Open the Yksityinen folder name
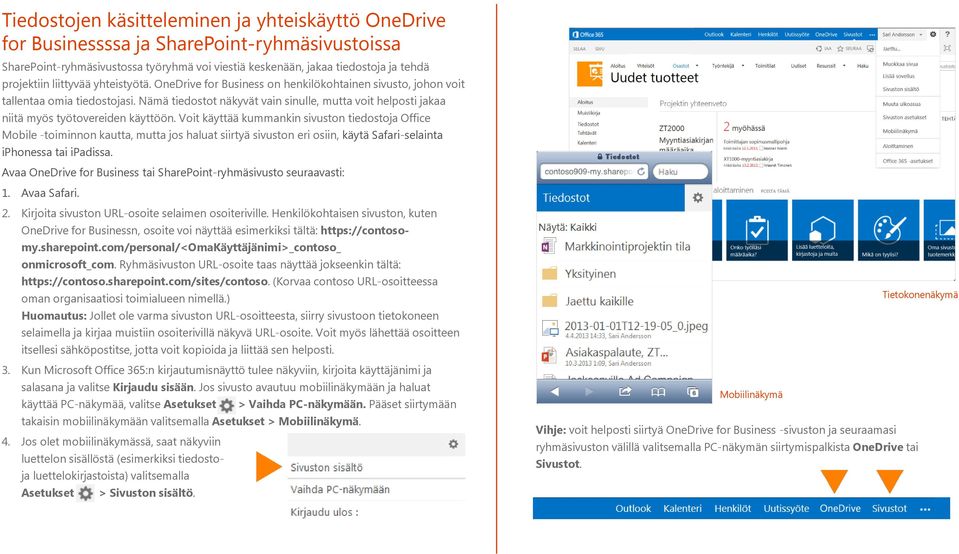Viewport: 959px width, 554px height. tap(590, 274)
